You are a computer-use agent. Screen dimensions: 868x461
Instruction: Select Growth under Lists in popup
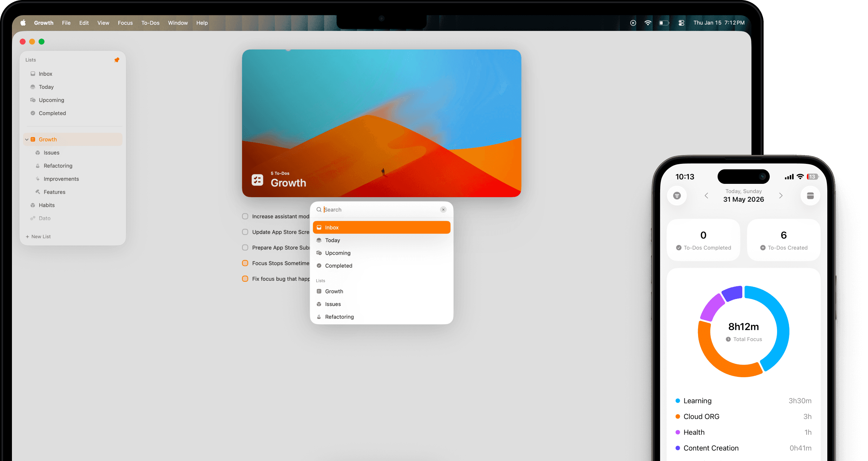(x=381, y=291)
